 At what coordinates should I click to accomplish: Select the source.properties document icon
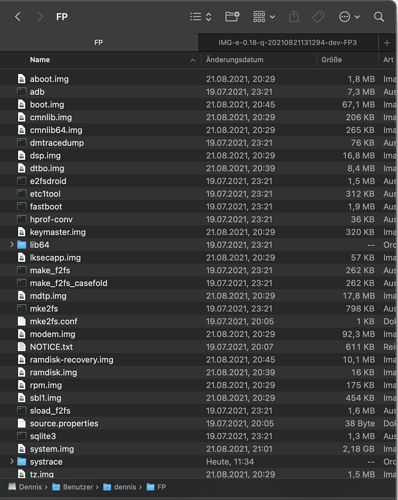click(22, 423)
